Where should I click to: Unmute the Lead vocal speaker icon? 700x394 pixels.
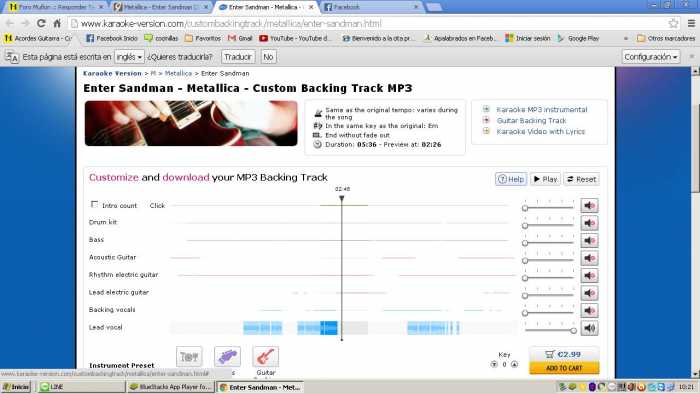[x=589, y=328]
